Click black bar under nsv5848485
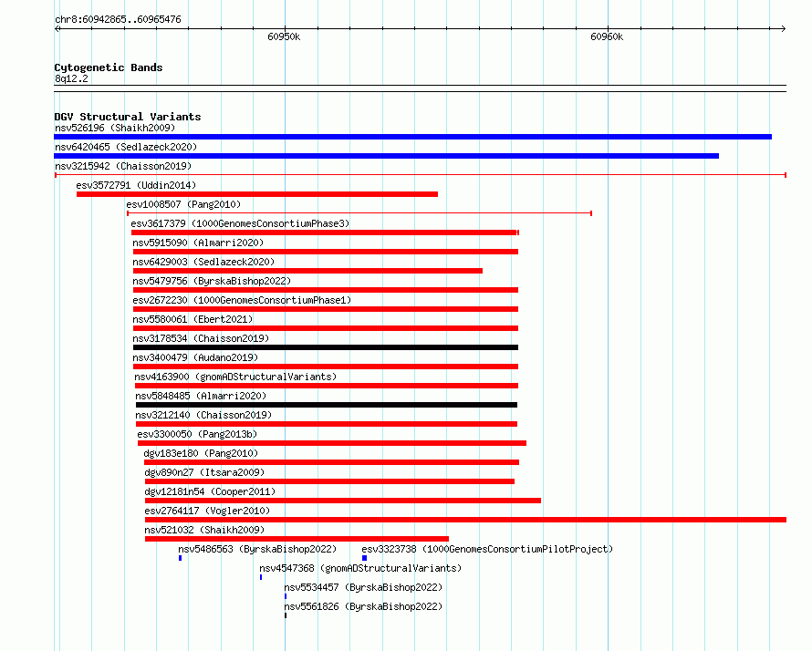The image size is (812, 651). point(327,405)
